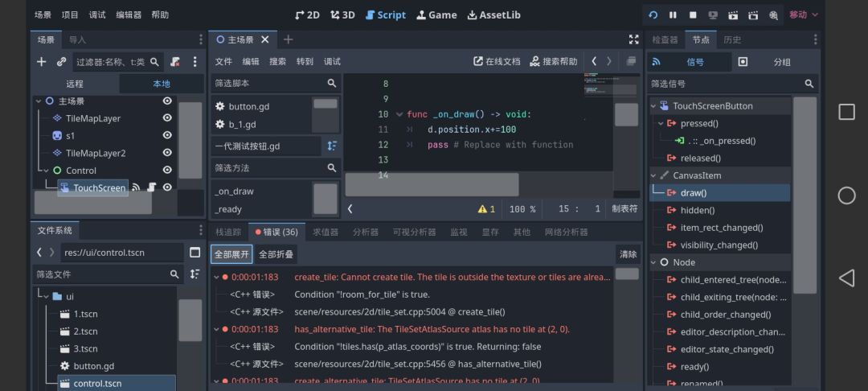Go to next edit location arrow
The image size is (868, 391).
click(x=609, y=61)
